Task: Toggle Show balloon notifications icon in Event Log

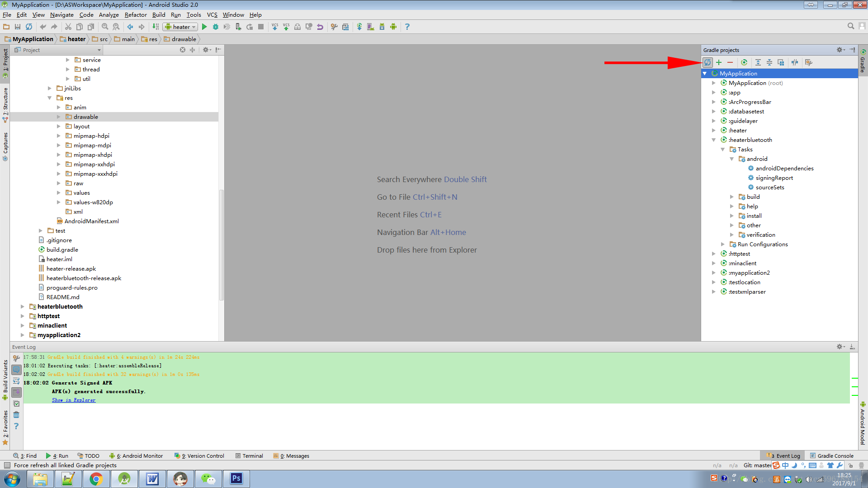Action: [16, 369]
